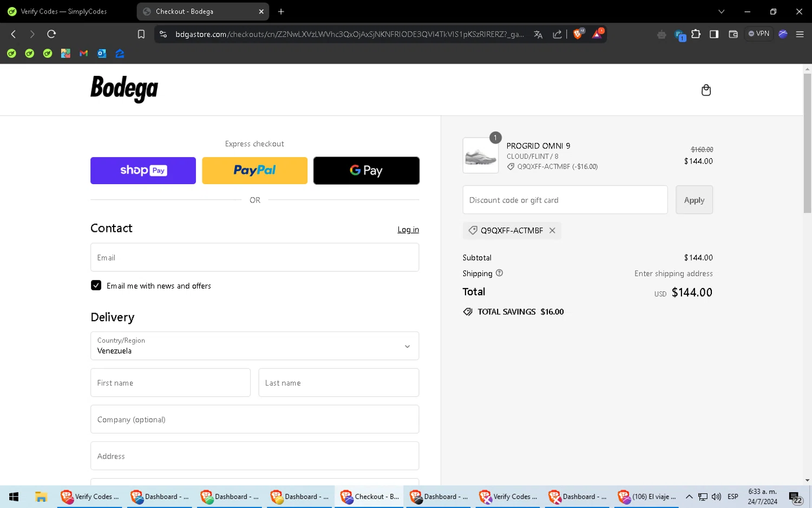The width and height of the screenshot is (812, 508).
Task: Toggle the browser sidebar panel icon
Action: (x=714, y=34)
